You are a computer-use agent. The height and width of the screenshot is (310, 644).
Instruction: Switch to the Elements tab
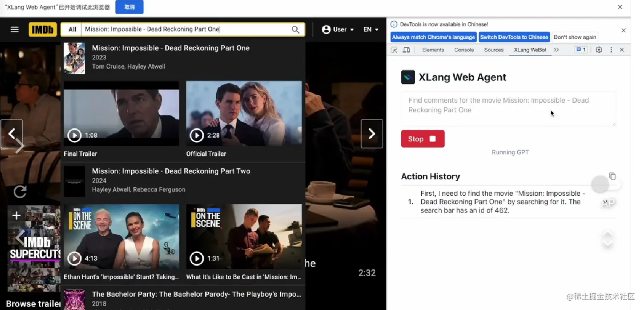pyautogui.click(x=433, y=50)
